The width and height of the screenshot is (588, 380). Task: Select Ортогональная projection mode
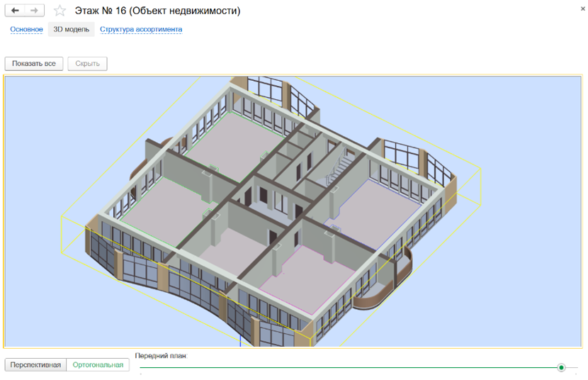point(98,364)
